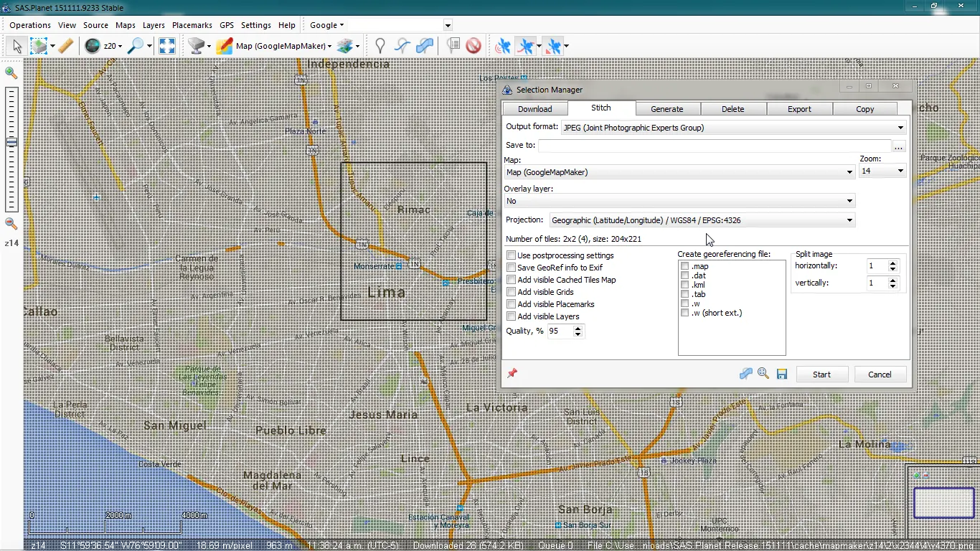Open the z20 zoom level dropdown
This screenshot has width=980, height=551.
tap(121, 46)
